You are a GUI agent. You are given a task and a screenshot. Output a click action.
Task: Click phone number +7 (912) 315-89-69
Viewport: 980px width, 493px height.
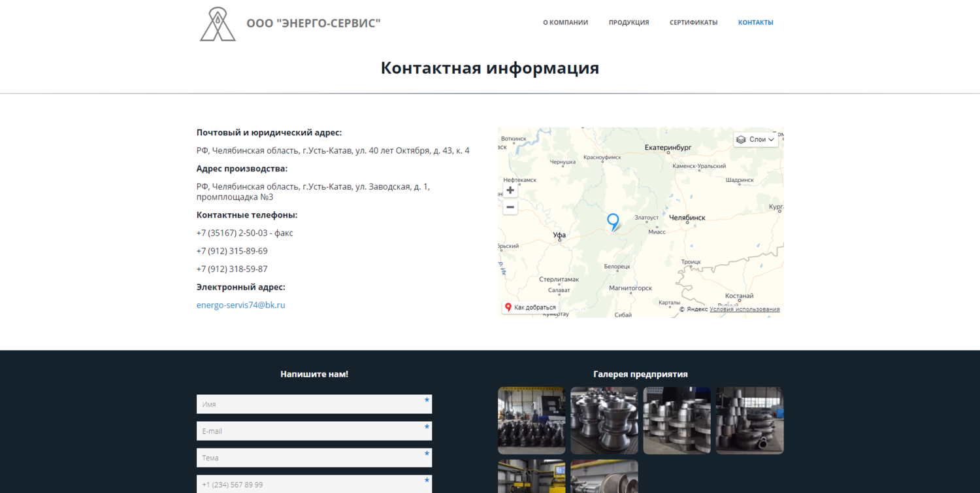[232, 251]
